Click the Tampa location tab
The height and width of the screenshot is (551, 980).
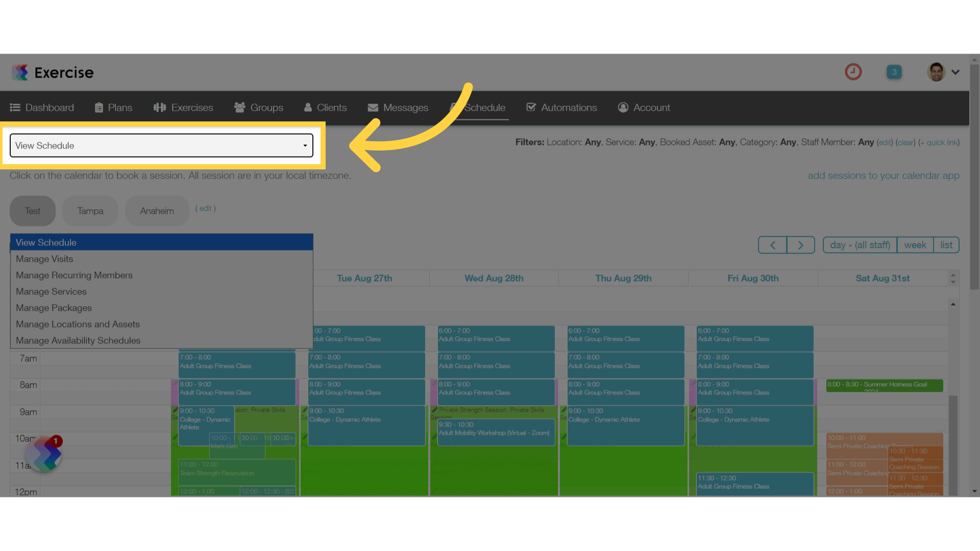click(x=90, y=211)
